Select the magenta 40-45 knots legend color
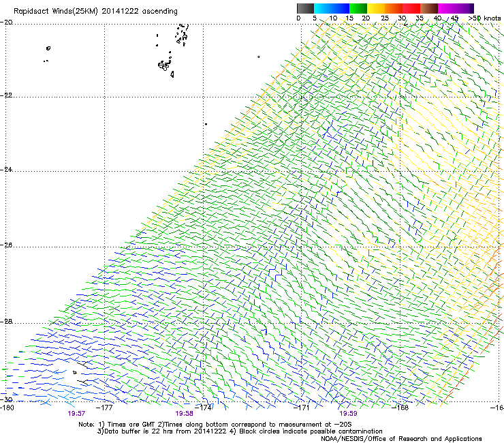The width and height of the screenshot is (504, 443). [447, 8]
